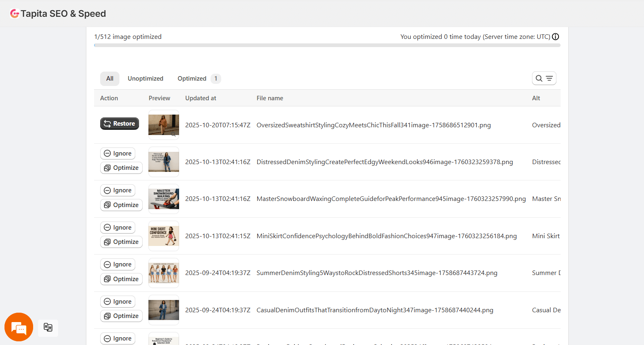Open the CasualDenimOutfits preview thumbnail

[164, 310]
